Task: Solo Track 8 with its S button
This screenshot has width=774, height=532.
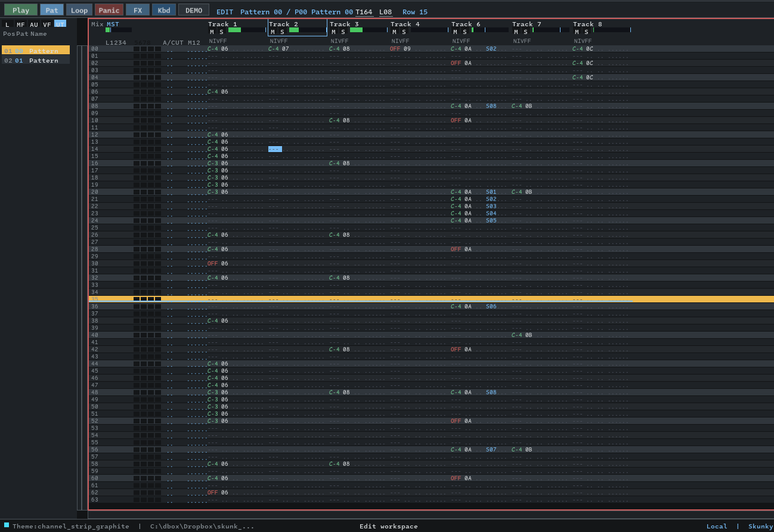Action: point(586,32)
